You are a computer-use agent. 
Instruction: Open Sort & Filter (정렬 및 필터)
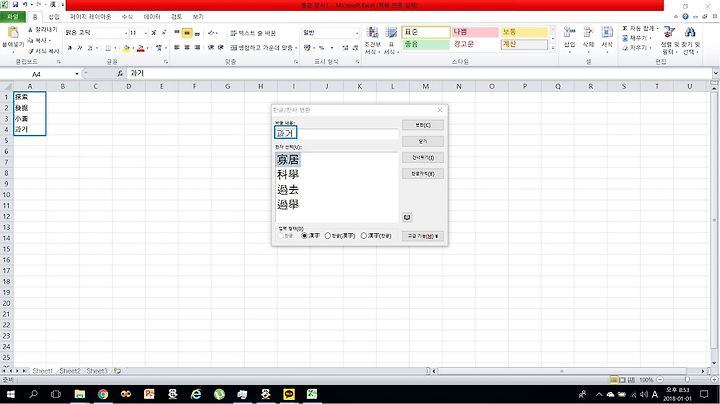(x=669, y=39)
